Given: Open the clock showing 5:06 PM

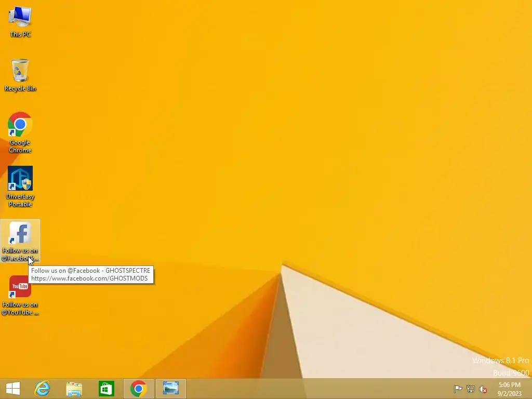Looking at the screenshot, I should coord(509,385).
